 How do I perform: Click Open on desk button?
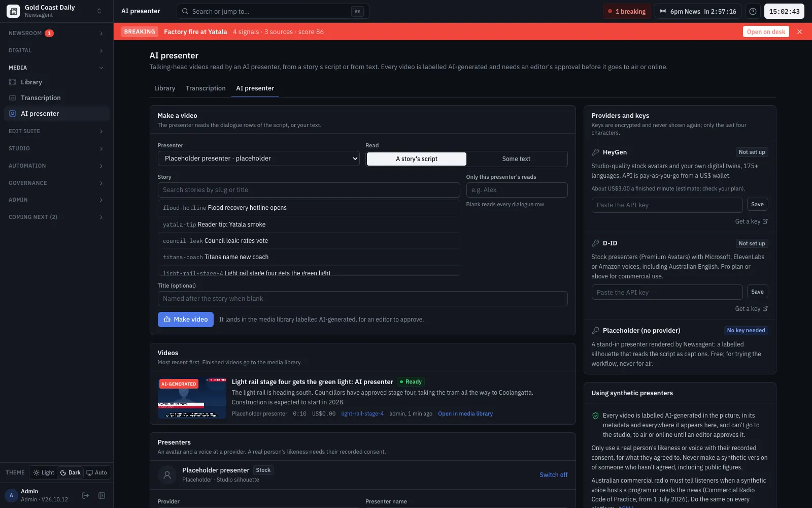[766, 31]
